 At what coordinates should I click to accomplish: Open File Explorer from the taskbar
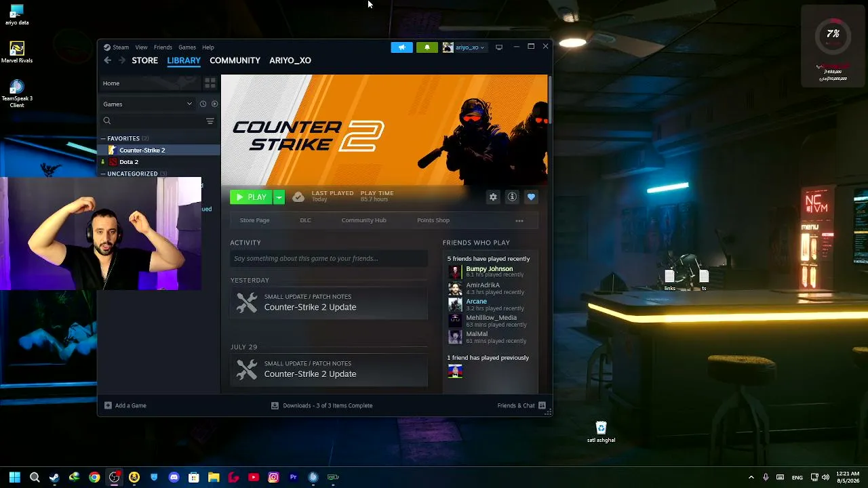(x=214, y=477)
